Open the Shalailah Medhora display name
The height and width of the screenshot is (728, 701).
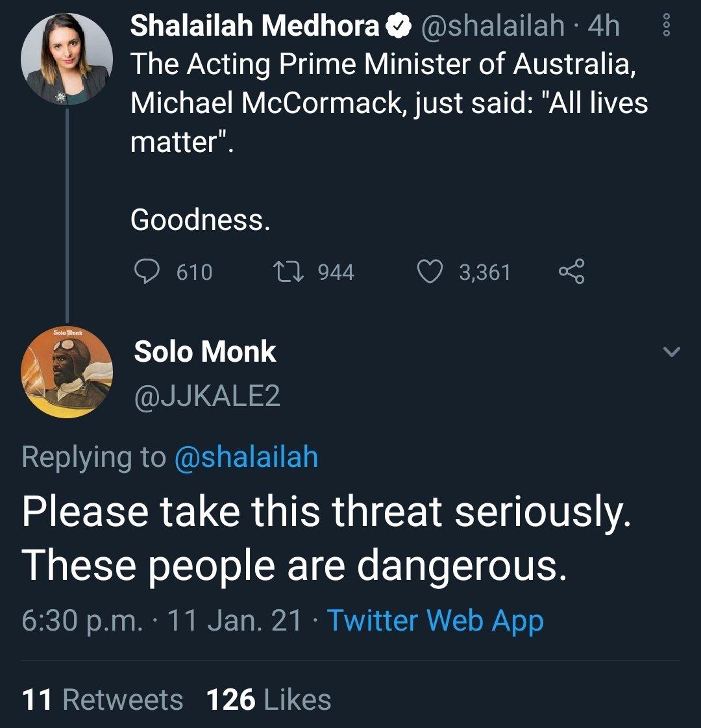[254, 27]
